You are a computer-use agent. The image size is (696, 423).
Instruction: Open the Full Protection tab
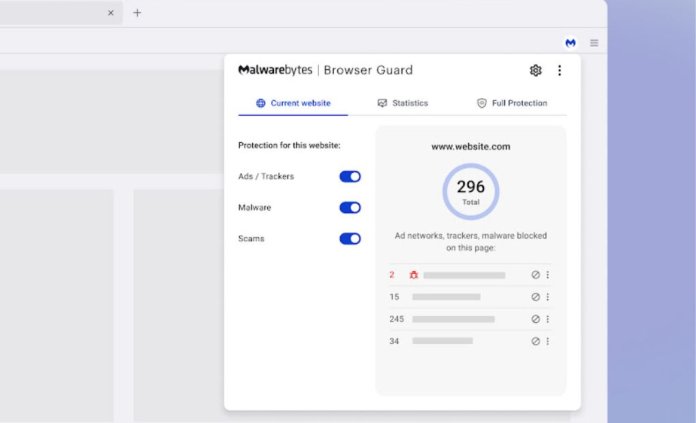coord(511,103)
